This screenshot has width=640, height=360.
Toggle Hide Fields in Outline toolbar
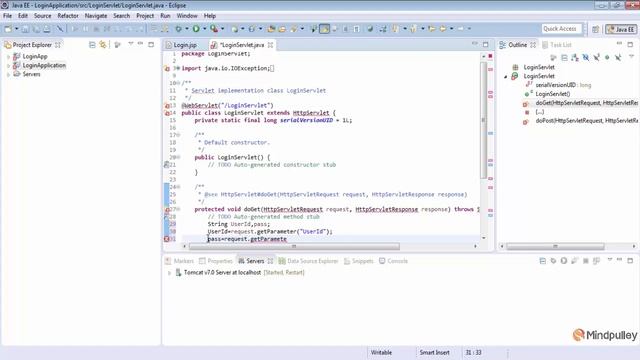pyautogui.click(x=586, y=58)
